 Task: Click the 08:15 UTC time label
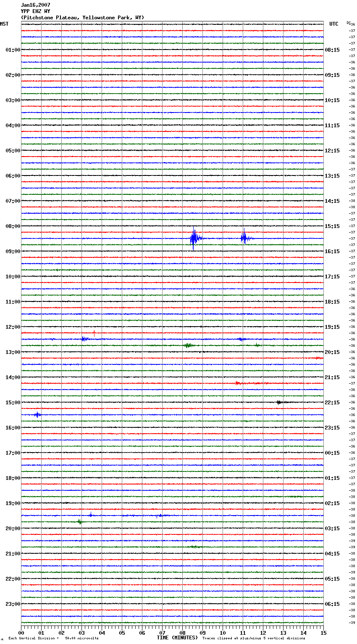(332, 50)
